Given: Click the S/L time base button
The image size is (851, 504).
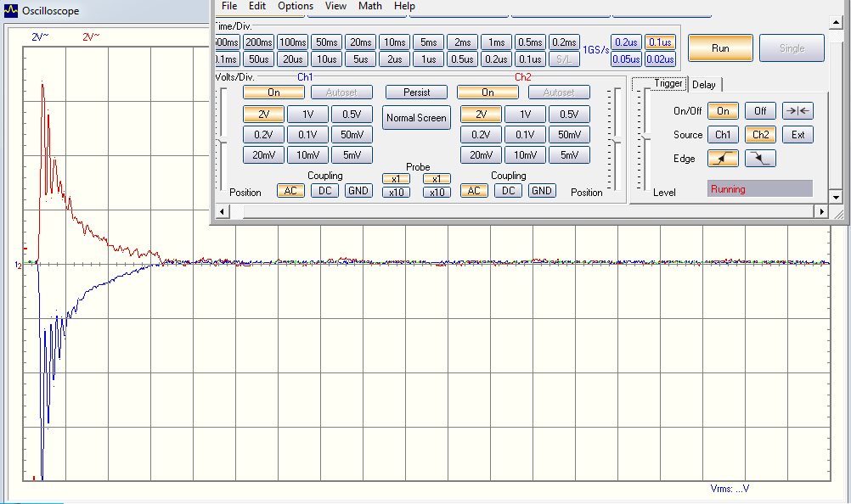Looking at the screenshot, I should pyautogui.click(x=564, y=59).
